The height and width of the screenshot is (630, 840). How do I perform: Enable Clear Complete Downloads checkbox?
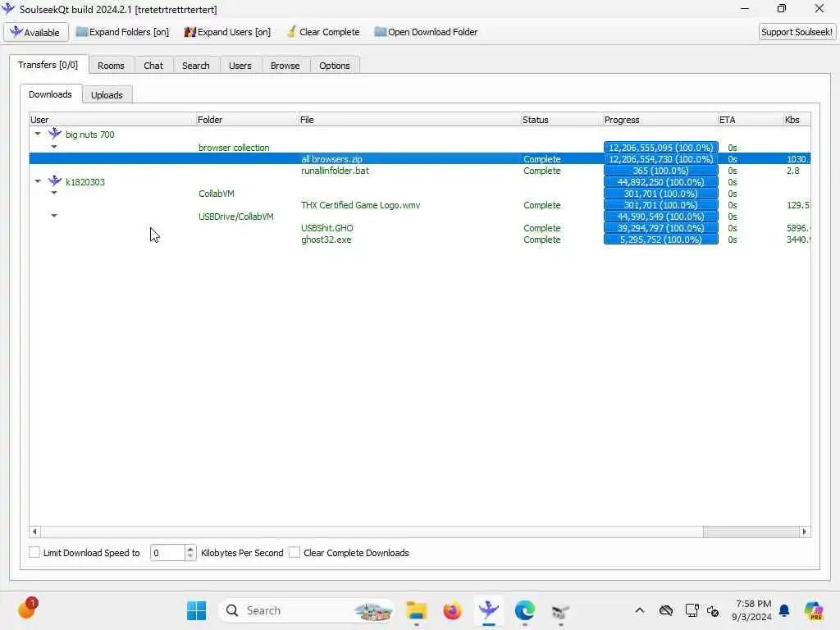[x=294, y=552]
